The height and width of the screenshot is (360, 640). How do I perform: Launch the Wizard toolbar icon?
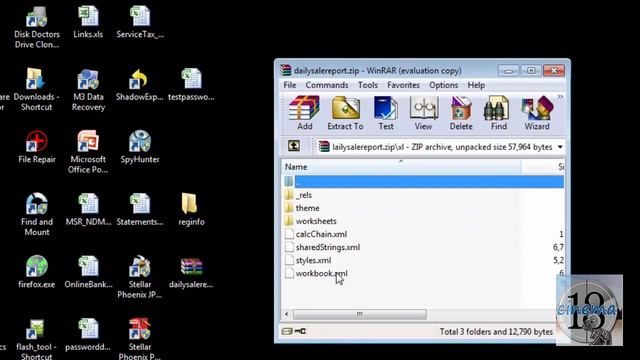click(537, 113)
